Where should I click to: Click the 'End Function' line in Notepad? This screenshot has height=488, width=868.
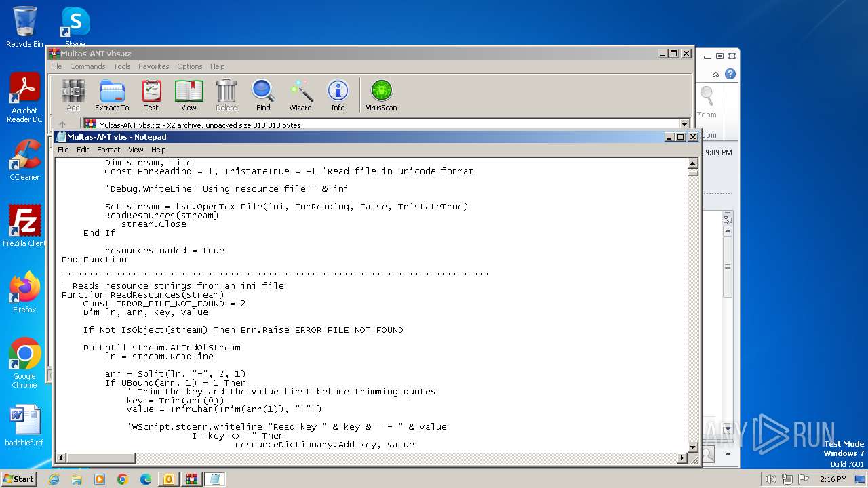click(x=94, y=260)
